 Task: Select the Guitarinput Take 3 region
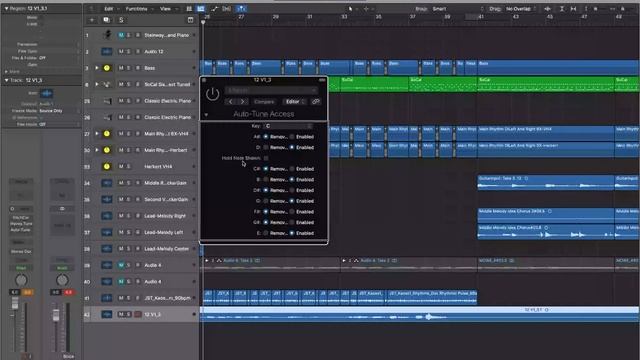(546, 182)
